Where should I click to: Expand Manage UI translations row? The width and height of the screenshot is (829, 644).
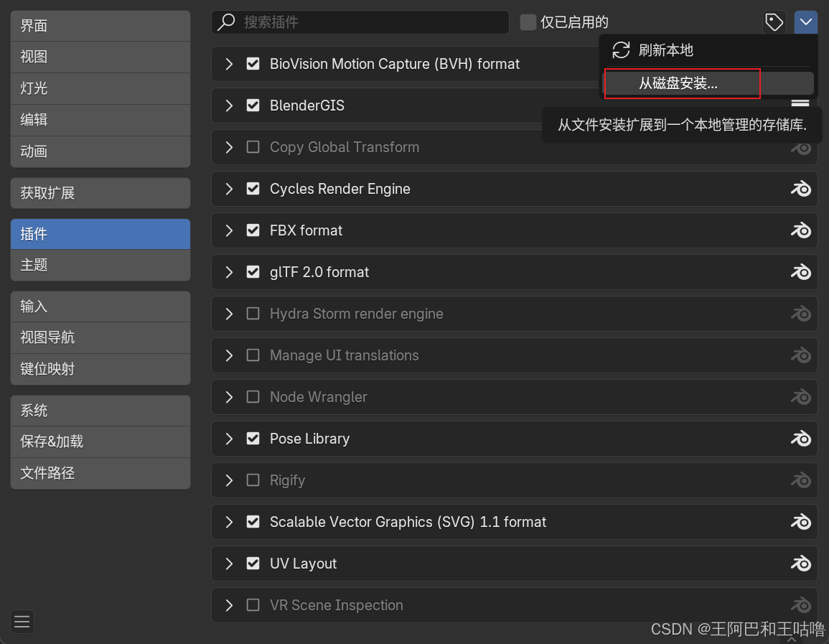click(229, 355)
